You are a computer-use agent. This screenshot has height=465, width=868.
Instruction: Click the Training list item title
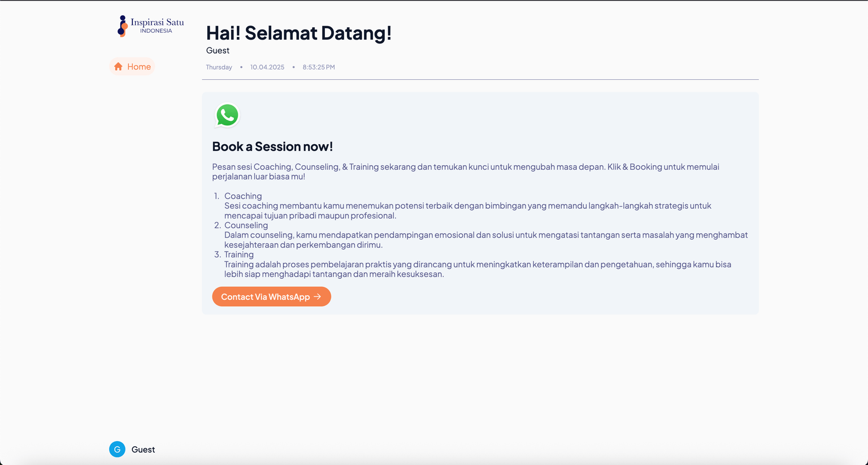click(x=239, y=255)
